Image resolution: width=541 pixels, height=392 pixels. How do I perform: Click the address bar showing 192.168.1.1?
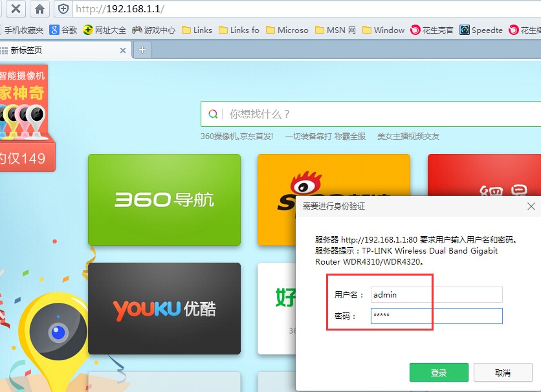[307, 8]
